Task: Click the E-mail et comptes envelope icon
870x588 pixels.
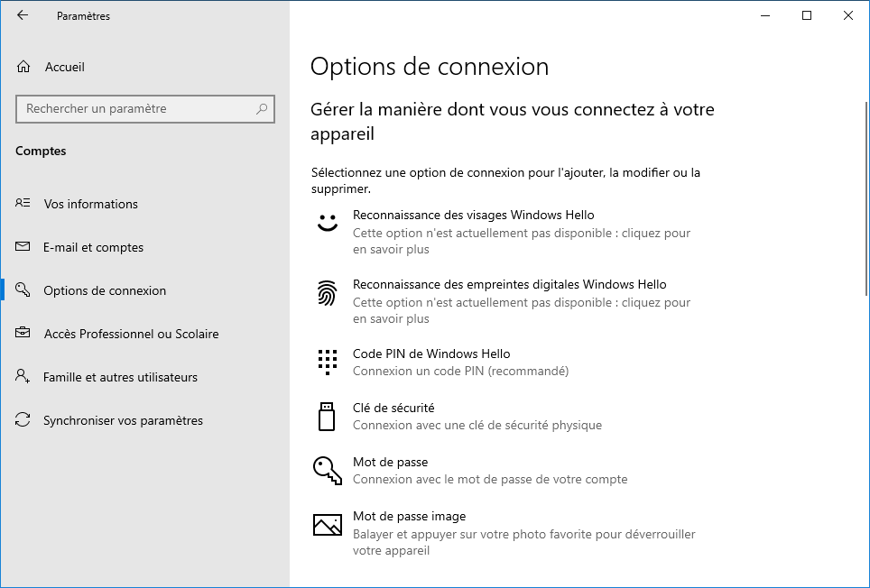Action: [x=23, y=246]
